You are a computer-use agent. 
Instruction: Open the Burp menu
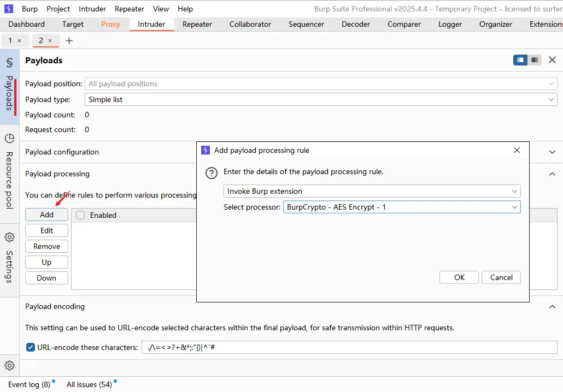30,9
